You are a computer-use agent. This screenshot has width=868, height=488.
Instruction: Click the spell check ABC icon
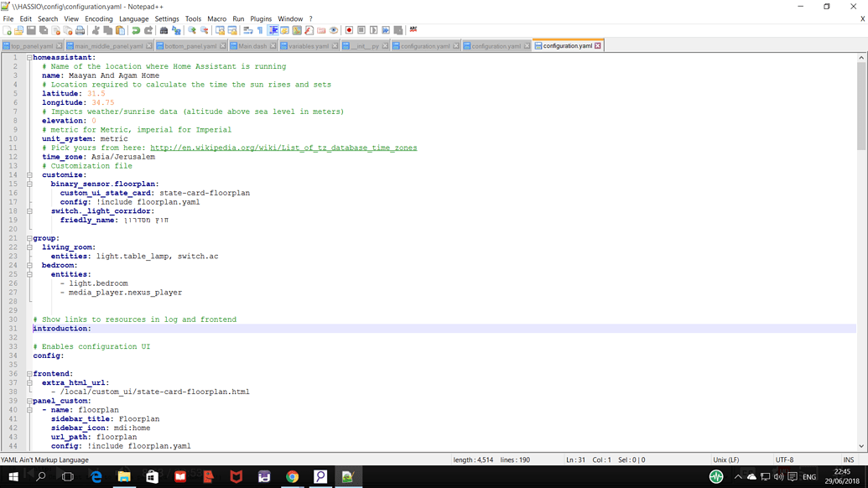click(413, 30)
